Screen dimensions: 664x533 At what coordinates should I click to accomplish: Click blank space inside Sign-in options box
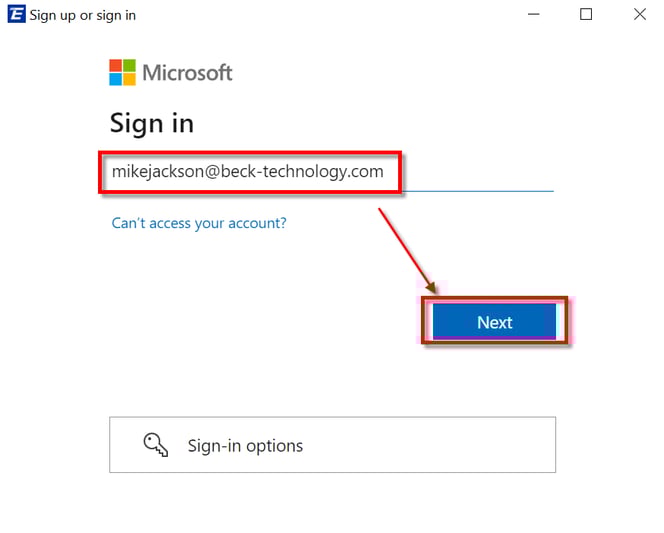click(440, 445)
